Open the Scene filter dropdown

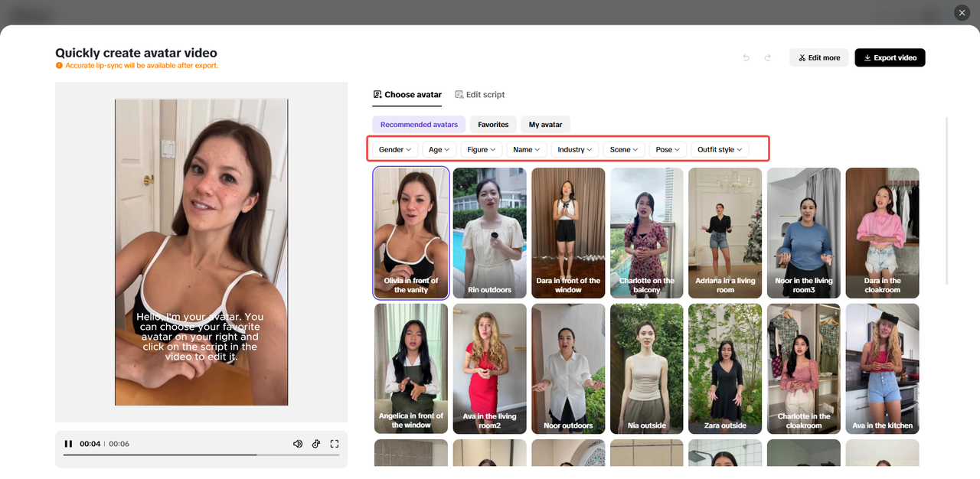[x=624, y=150]
